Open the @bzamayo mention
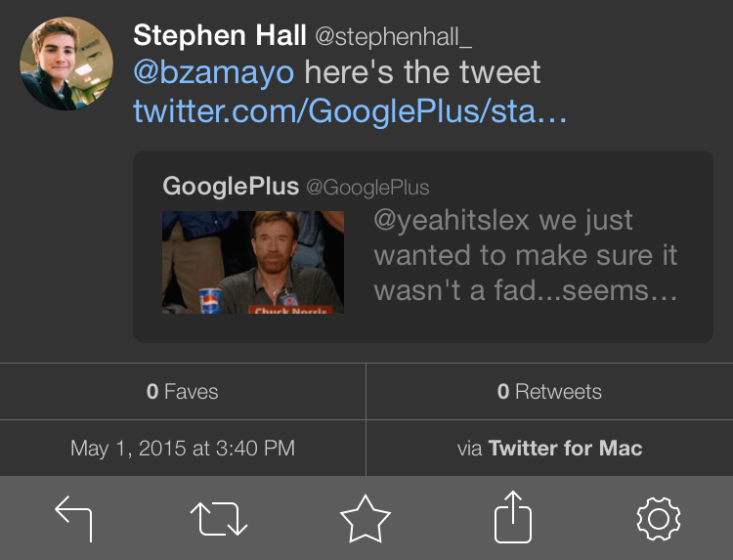Image resolution: width=733 pixels, height=560 pixels. point(214,73)
